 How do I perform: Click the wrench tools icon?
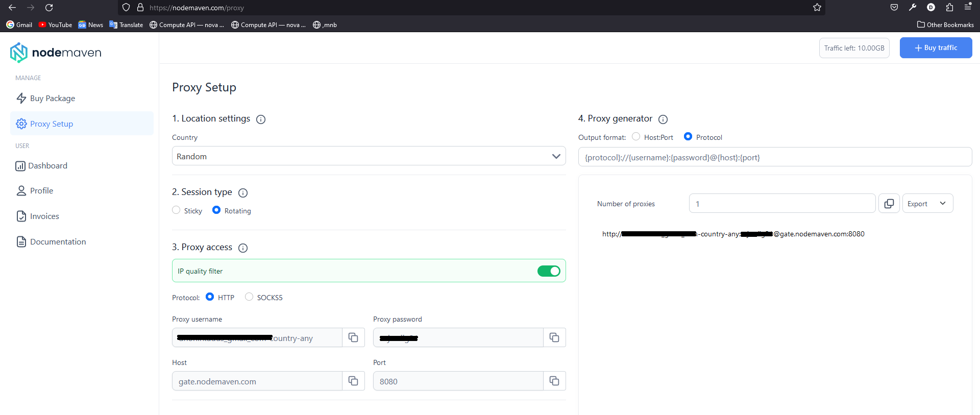click(x=913, y=7)
